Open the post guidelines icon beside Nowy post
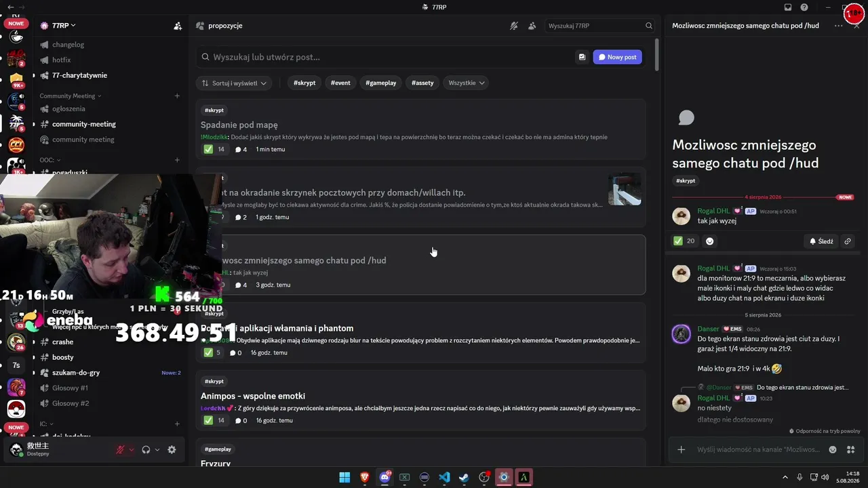The height and width of the screenshot is (488, 868). tap(582, 57)
